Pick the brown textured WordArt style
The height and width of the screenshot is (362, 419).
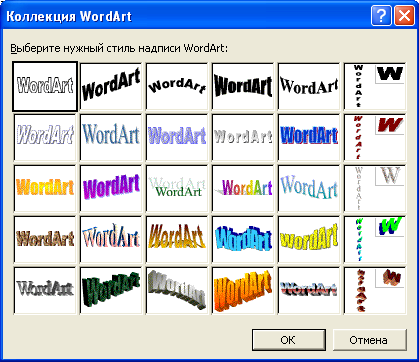click(45, 239)
